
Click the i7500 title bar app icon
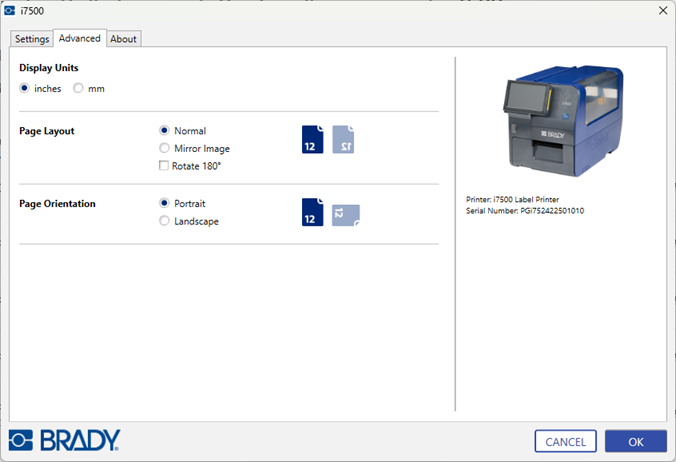[9, 11]
